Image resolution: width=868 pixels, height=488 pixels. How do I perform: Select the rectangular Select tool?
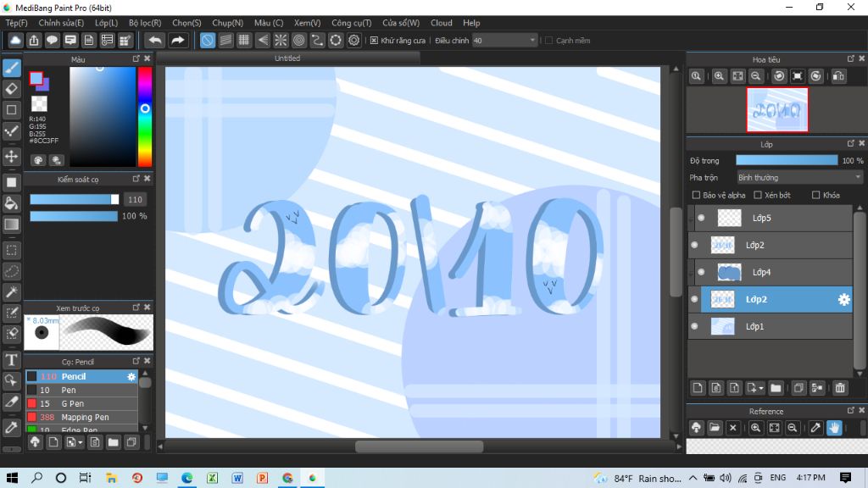click(12, 250)
